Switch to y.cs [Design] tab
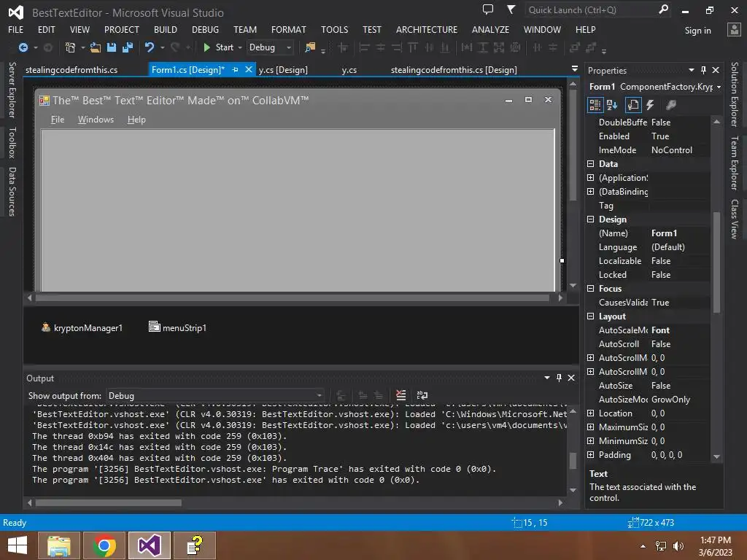 pos(283,69)
